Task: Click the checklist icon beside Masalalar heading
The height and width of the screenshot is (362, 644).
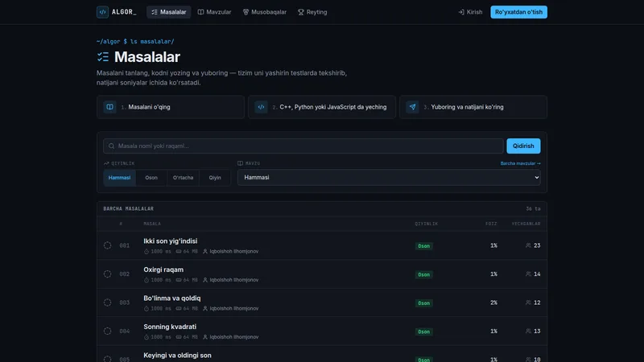Action: point(103,56)
